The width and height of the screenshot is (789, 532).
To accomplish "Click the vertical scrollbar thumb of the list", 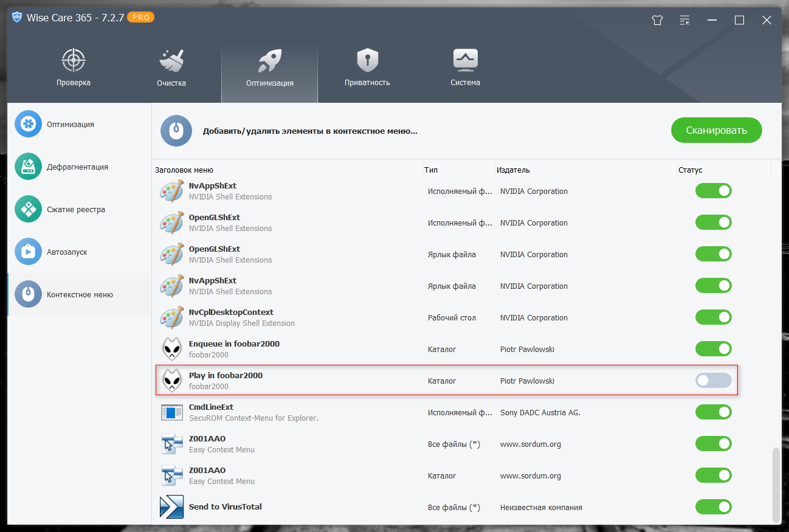I will click(776, 484).
